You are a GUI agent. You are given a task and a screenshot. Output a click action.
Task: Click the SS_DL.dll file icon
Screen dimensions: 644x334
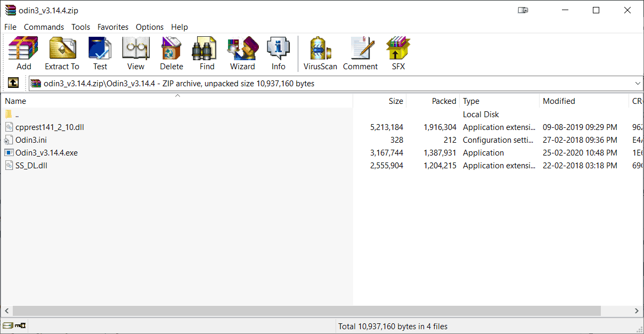[x=9, y=165]
